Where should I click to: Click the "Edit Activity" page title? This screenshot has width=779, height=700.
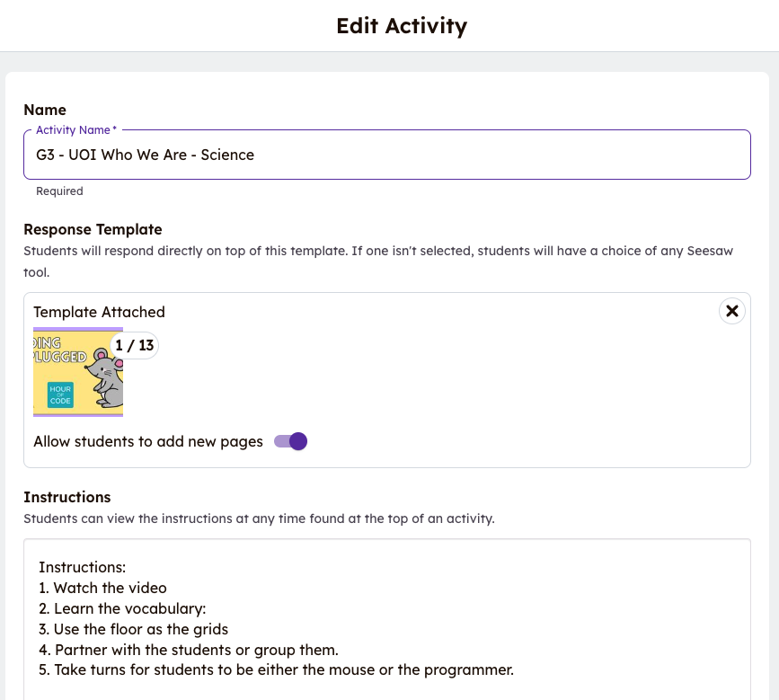click(402, 25)
